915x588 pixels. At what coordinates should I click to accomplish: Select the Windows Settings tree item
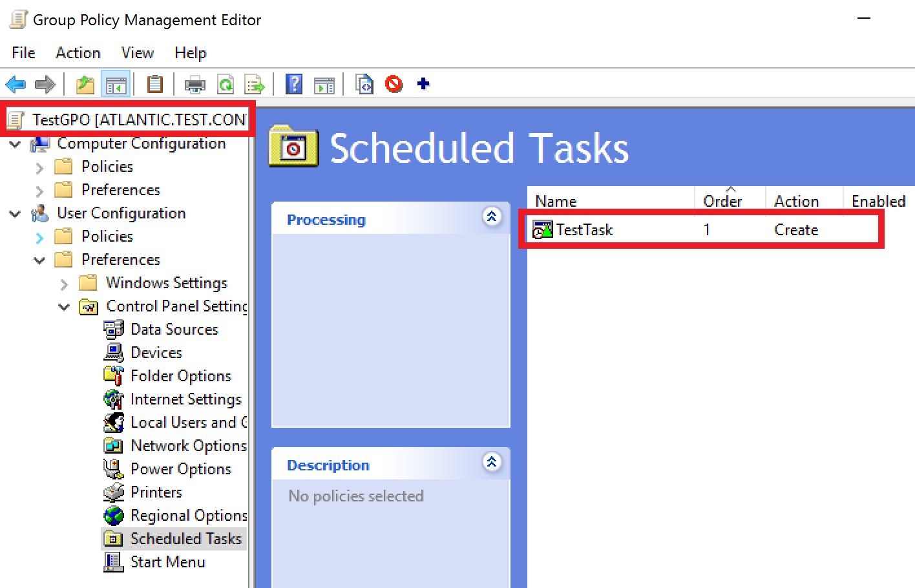[167, 283]
